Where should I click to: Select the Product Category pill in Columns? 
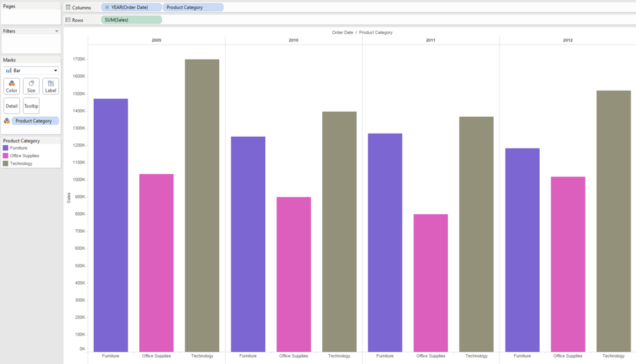[x=193, y=7]
